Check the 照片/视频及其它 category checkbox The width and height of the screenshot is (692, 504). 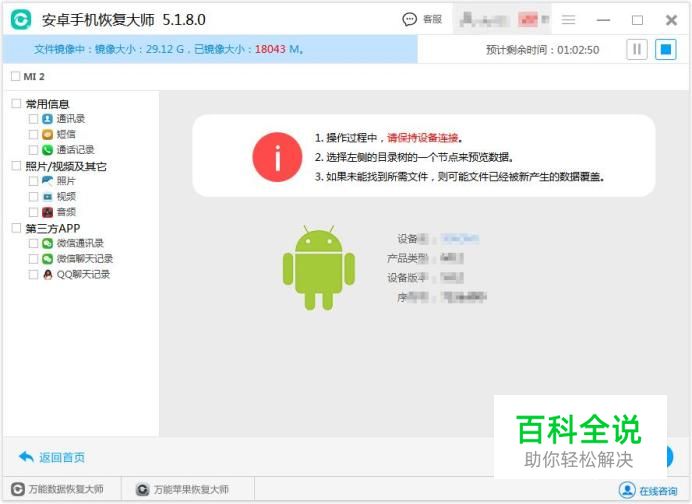(x=16, y=165)
